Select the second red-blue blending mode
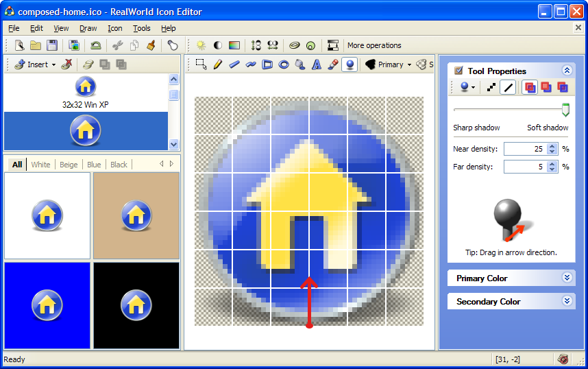 pos(546,88)
